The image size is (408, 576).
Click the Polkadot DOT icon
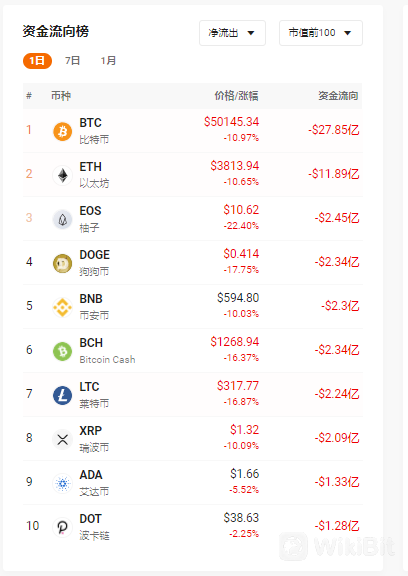coord(62,528)
